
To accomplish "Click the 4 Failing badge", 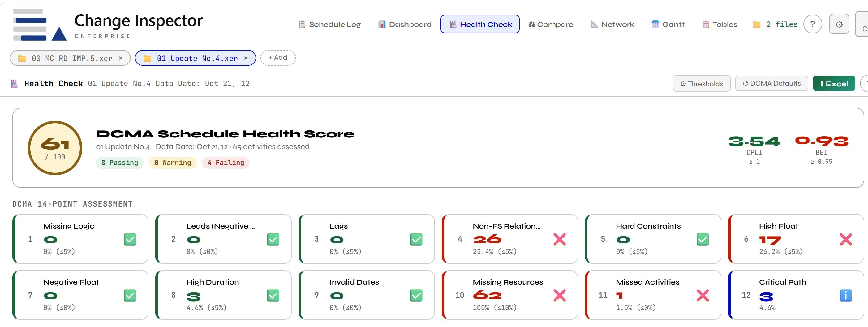I will pyautogui.click(x=226, y=163).
